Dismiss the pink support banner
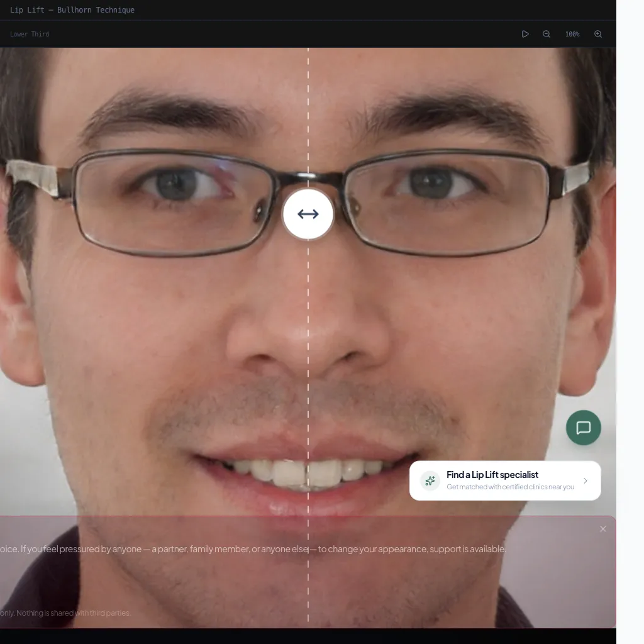 603,529
